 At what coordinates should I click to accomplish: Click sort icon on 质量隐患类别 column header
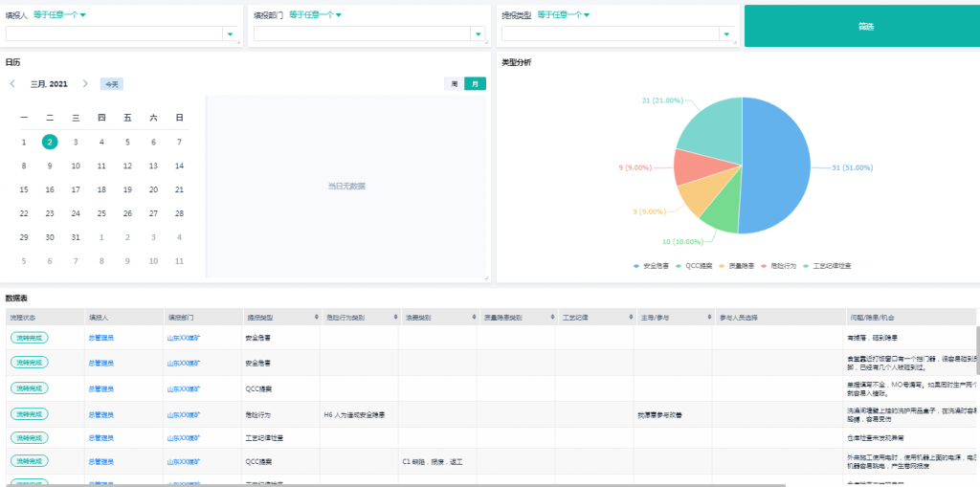(x=551, y=318)
